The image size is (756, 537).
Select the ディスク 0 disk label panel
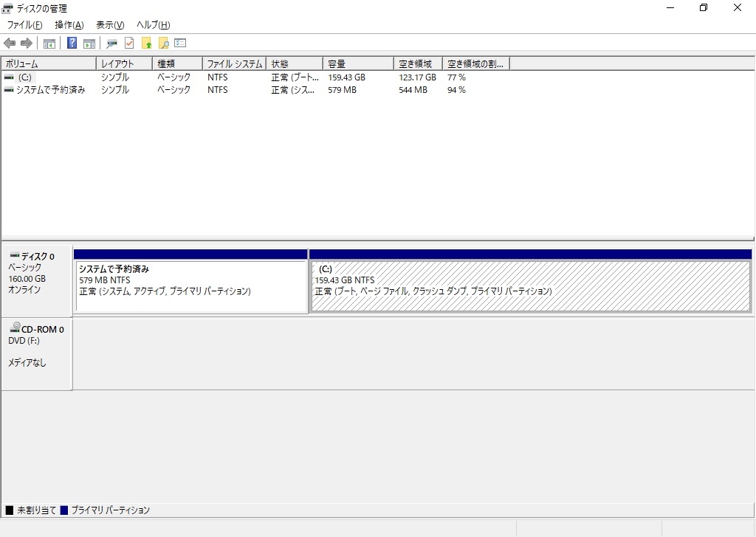coord(37,281)
